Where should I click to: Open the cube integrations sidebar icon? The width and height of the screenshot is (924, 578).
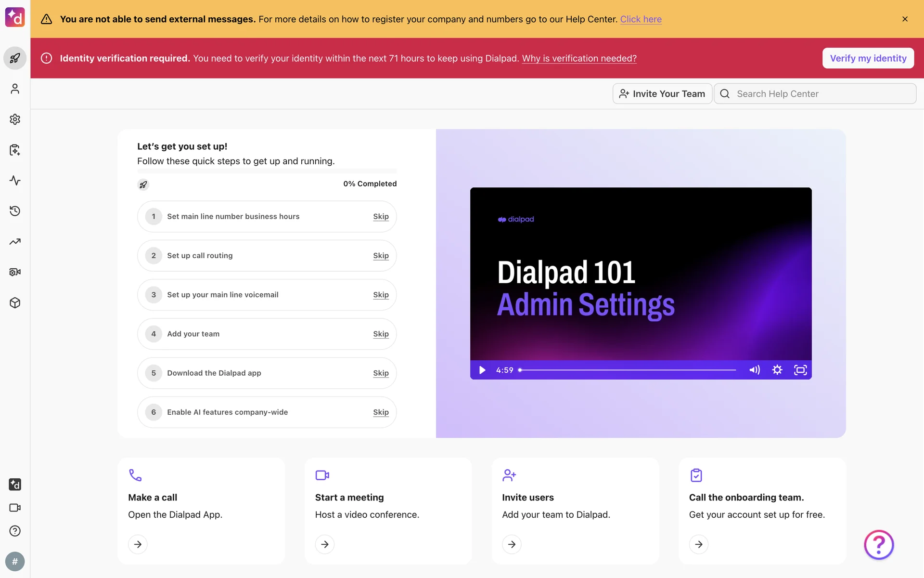pyautogui.click(x=15, y=303)
